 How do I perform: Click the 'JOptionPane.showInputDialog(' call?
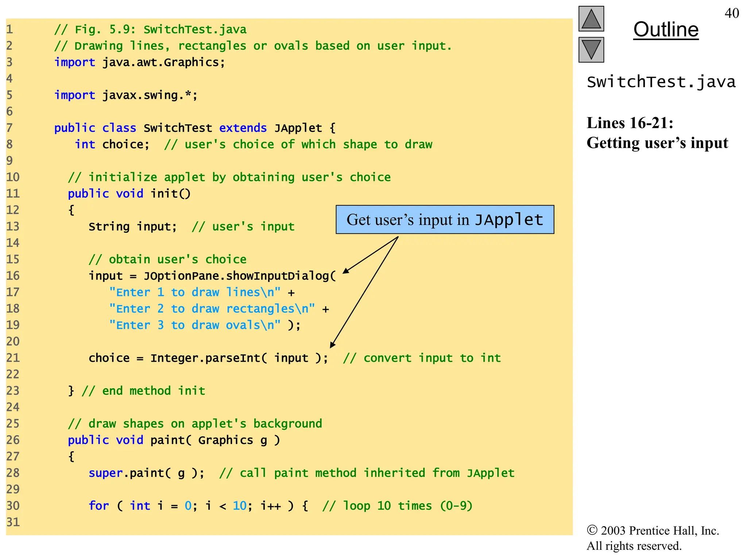[240, 276]
